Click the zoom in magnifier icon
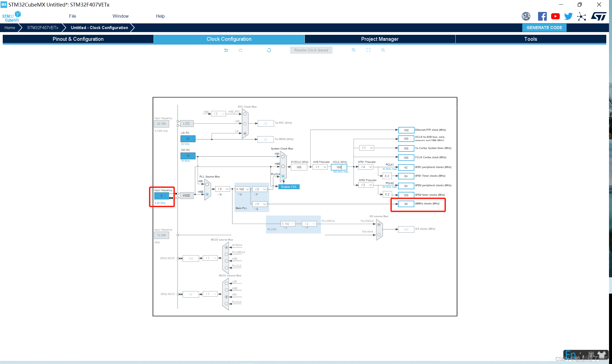Viewport: 612px width, 364px height. [354, 50]
